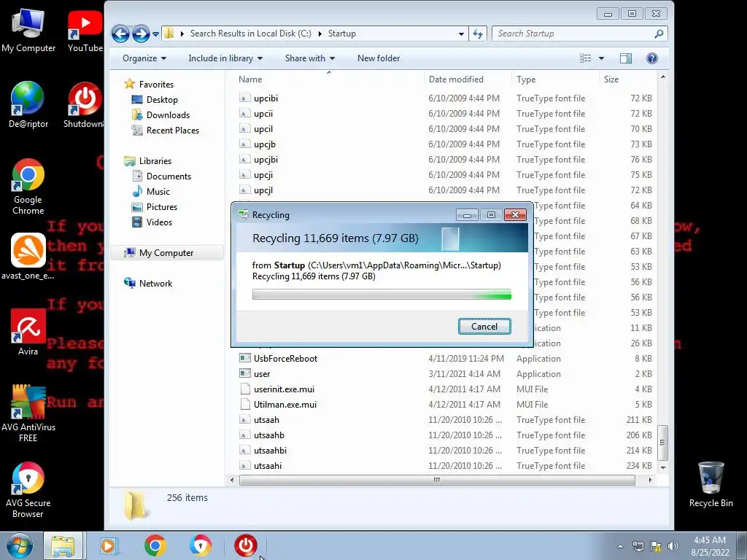Sort by the Size column header
This screenshot has width=747, height=560.
click(628, 79)
